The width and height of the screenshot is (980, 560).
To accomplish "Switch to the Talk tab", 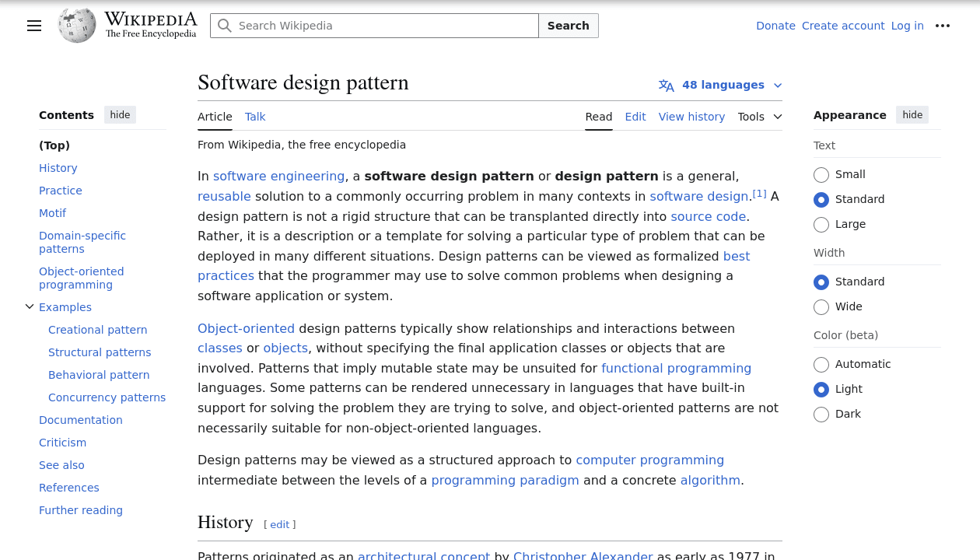I will [x=255, y=117].
